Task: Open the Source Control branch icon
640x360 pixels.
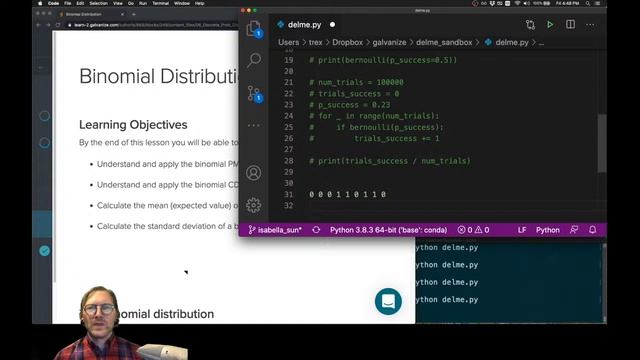Action: pos(254,94)
